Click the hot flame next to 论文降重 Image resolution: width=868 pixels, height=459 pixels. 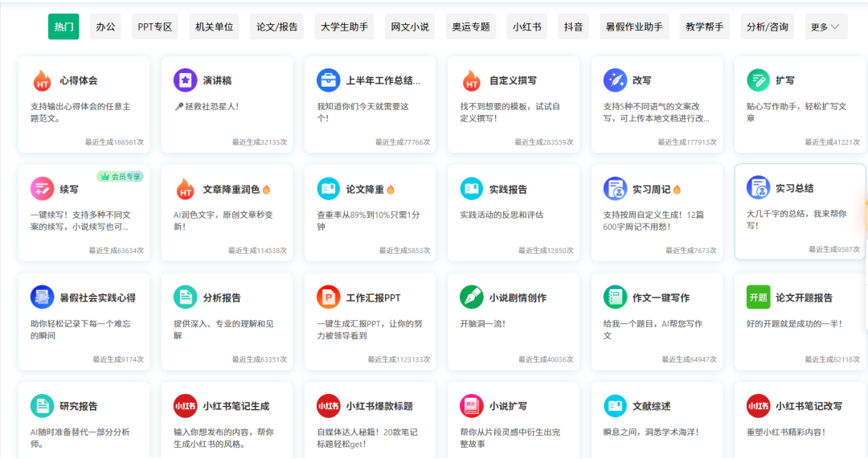click(391, 190)
